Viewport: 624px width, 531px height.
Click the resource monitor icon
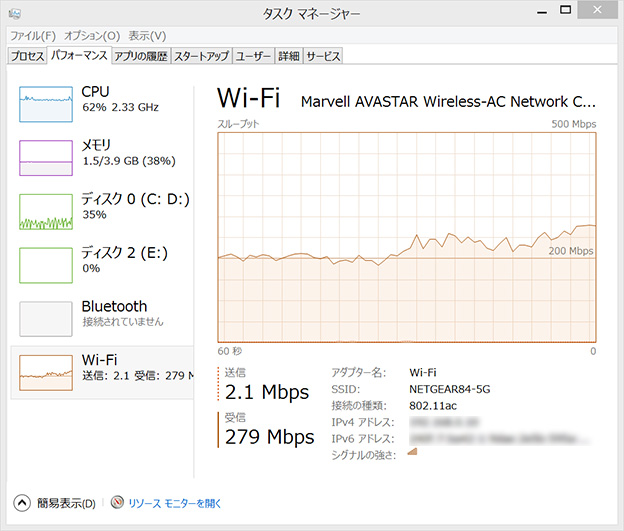click(x=118, y=503)
